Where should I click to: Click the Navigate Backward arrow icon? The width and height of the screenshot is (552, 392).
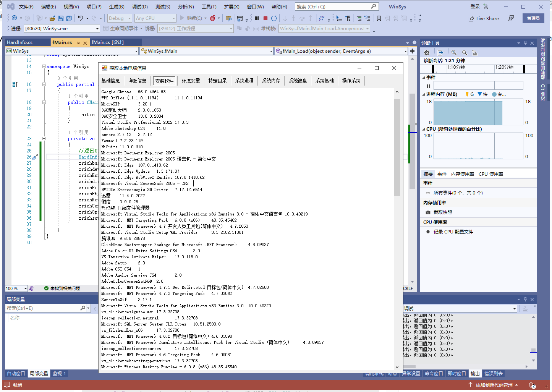pyautogui.click(x=15, y=18)
